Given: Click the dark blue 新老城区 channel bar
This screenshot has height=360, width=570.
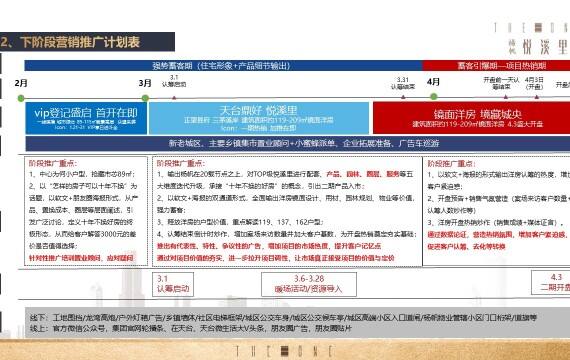Looking at the screenshot, I should point(298,144).
